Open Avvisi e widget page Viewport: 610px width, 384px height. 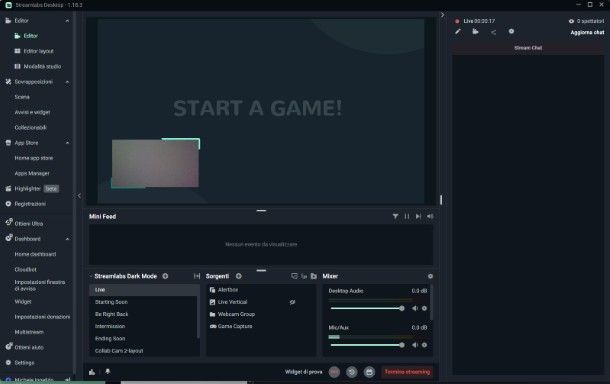click(x=32, y=112)
